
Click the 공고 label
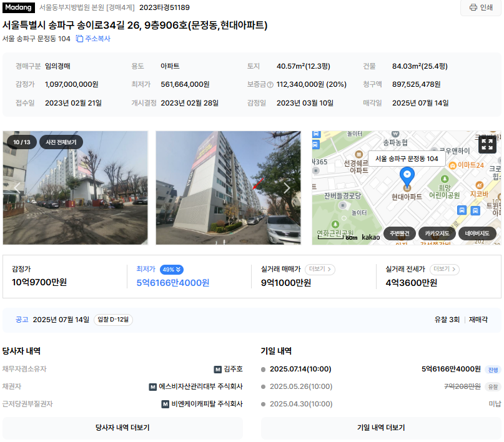[22, 320]
